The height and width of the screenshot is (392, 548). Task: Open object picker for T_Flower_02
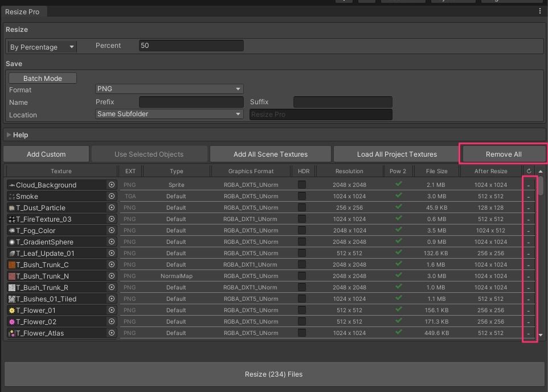(x=112, y=322)
